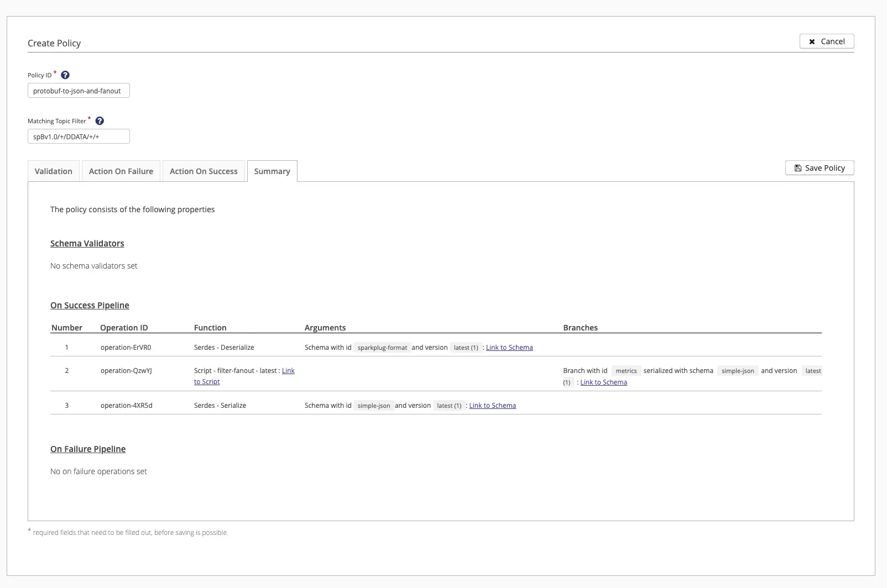Screen dimensions: 887x588
Task: Open Link to Schema for sparkplug-format
Action: pos(509,348)
